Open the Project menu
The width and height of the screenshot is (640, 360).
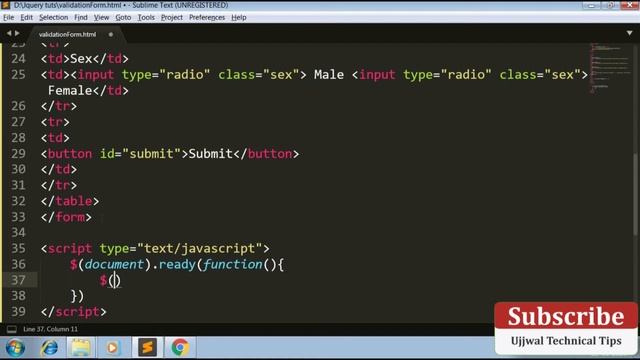(x=172, y=18)
